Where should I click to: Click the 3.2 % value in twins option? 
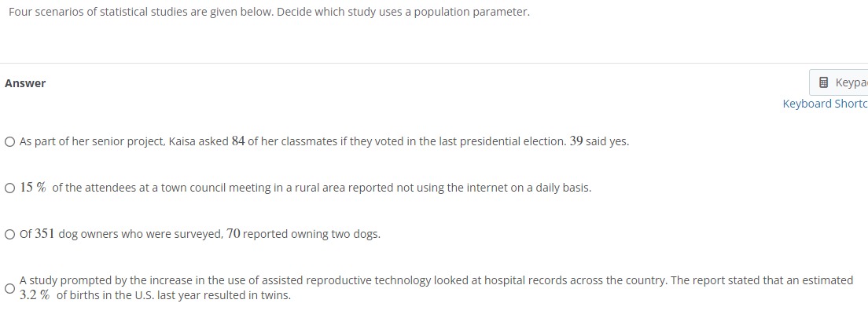[35, 295]
